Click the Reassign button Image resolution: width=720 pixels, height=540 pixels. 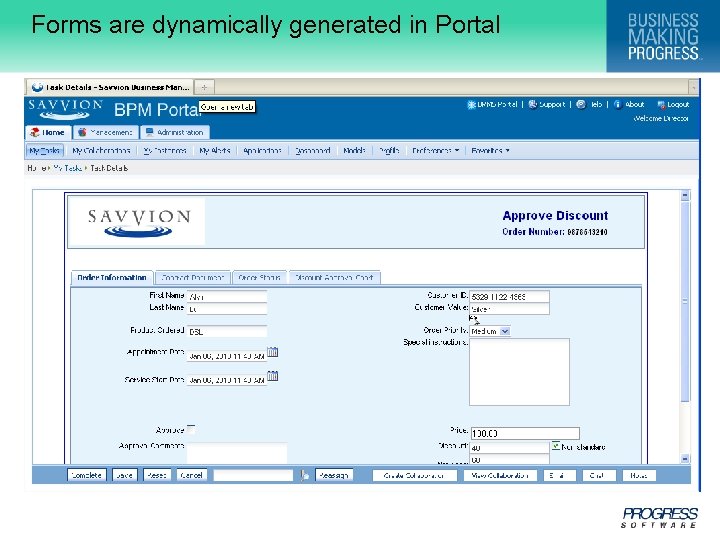(334, 475)
